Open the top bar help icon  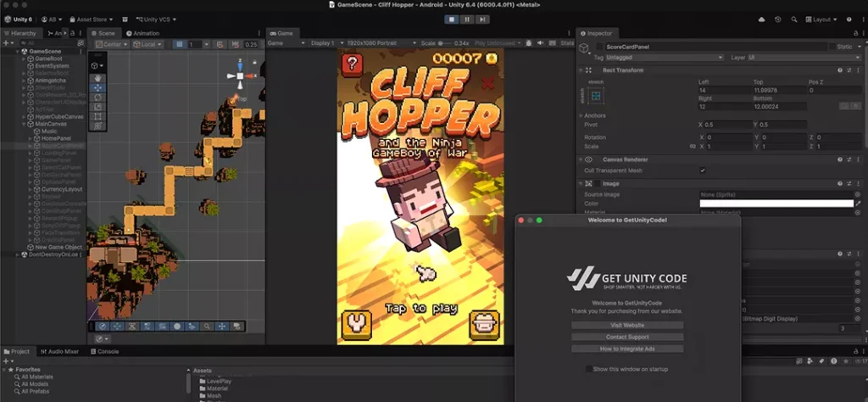pos(849,20)
